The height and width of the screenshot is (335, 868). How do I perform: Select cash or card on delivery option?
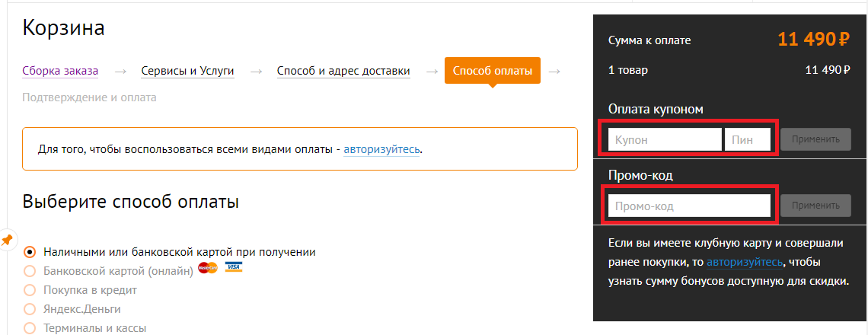(30, 251)
